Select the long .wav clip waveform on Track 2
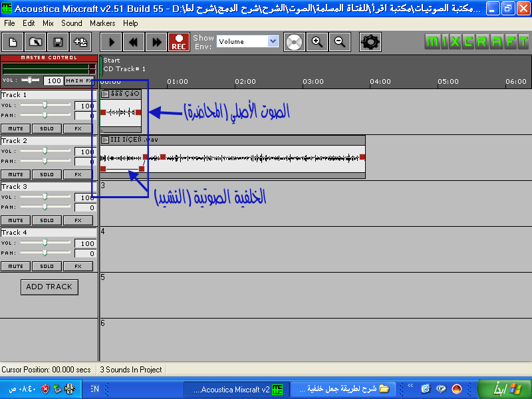Image resolution: width=532 pixels, height=399 pixels. point(233,158)
